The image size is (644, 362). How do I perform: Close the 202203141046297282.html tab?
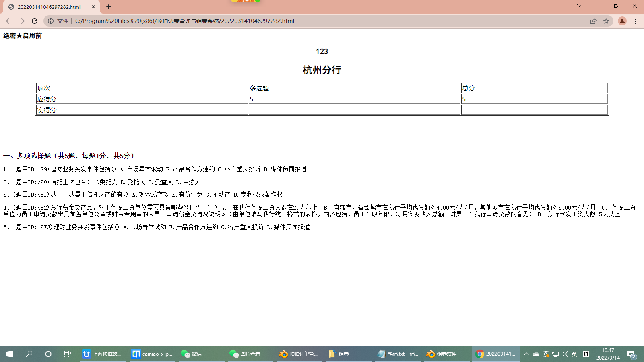click(x=93, y=7)
